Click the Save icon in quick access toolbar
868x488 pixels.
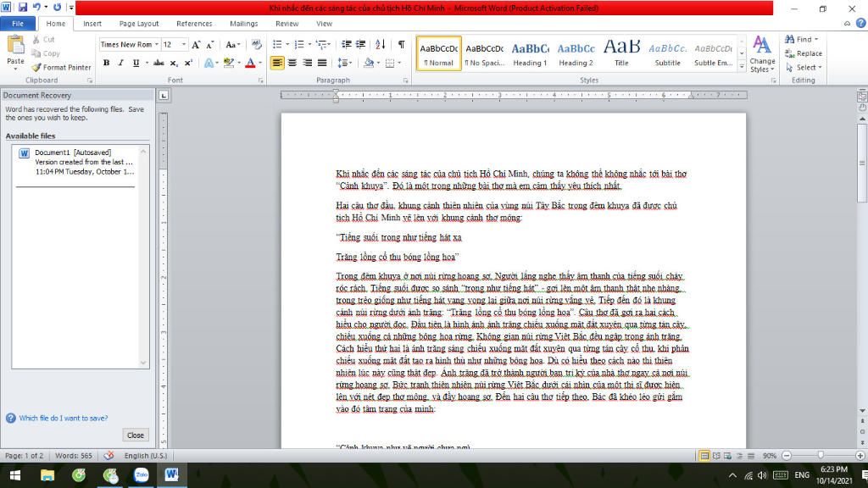23,7
